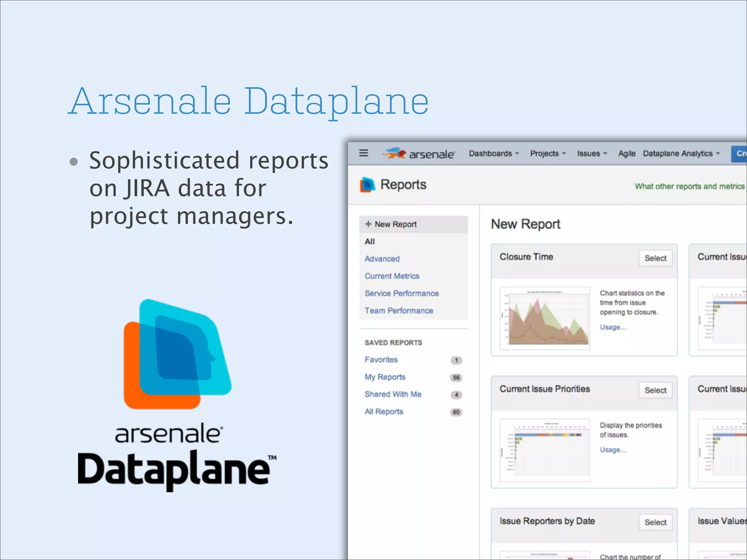
Task: Click the plus icon beside New Report
Action: pyautogui.click(x=368, y=224)
